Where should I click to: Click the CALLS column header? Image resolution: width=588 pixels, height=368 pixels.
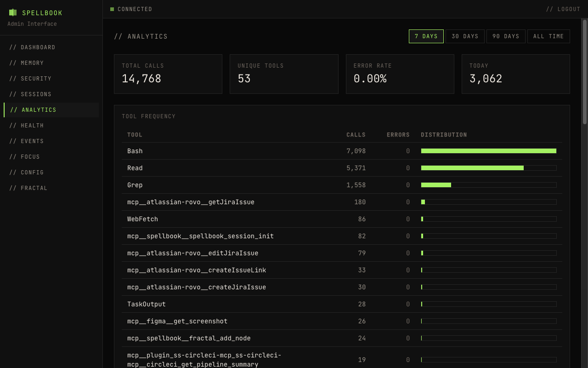coord(356,134)
